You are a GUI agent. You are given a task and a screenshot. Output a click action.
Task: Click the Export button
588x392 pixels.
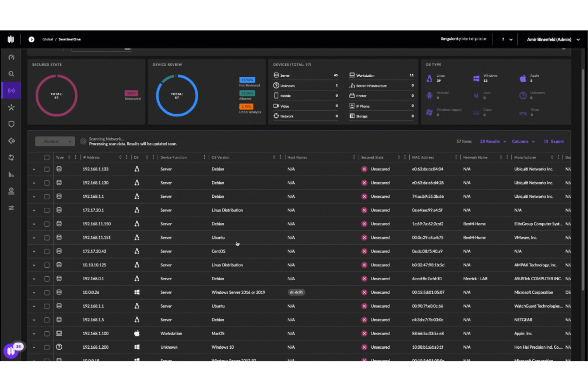click(554, 141)
